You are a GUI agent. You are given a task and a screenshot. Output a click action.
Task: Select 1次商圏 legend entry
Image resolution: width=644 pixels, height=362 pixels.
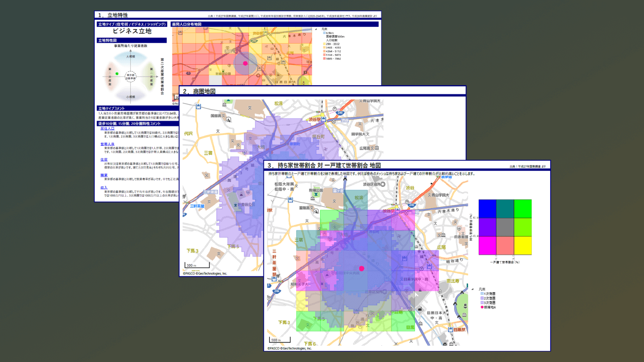(x=489, y=294)
